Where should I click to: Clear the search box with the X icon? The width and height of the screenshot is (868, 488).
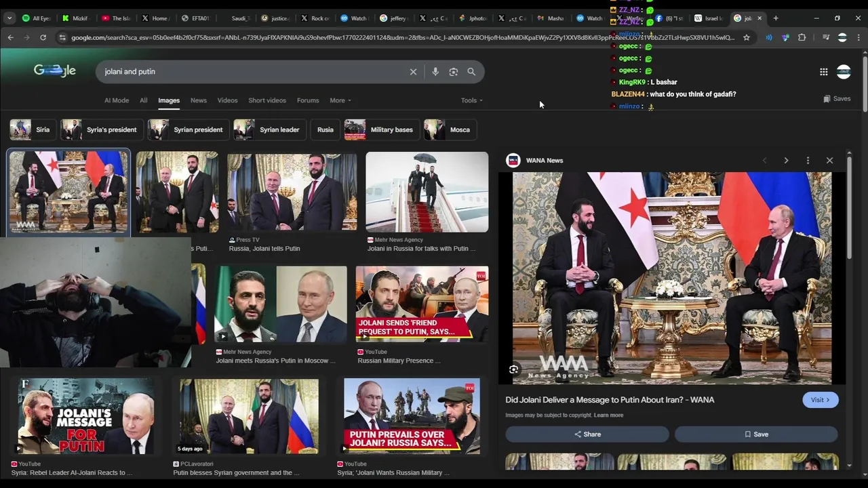(x=413, y=72)
